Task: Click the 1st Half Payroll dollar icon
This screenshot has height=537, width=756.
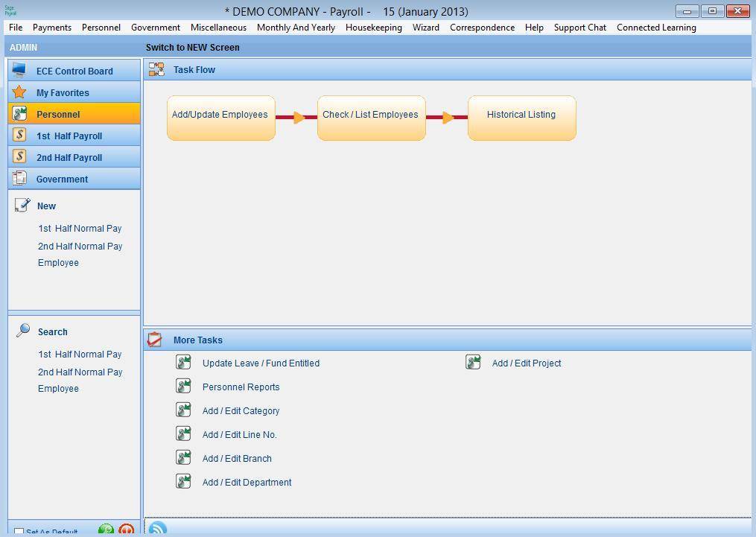Action: [21, 136]
